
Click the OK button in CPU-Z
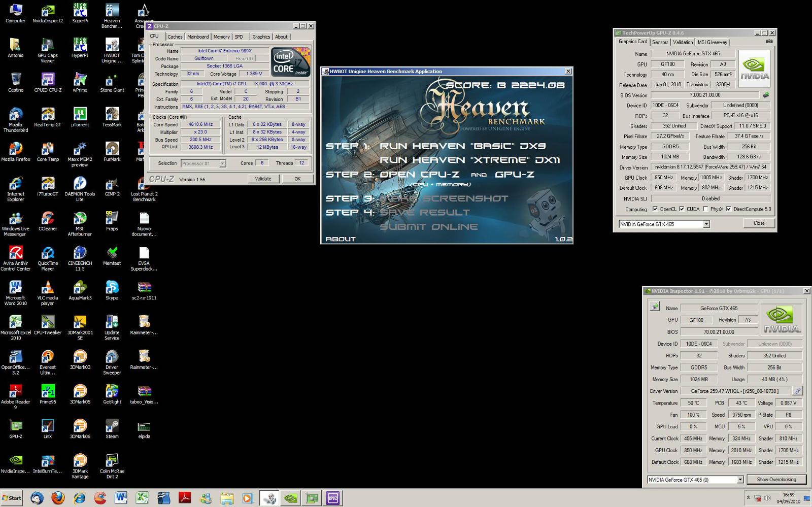pos(297,179)
